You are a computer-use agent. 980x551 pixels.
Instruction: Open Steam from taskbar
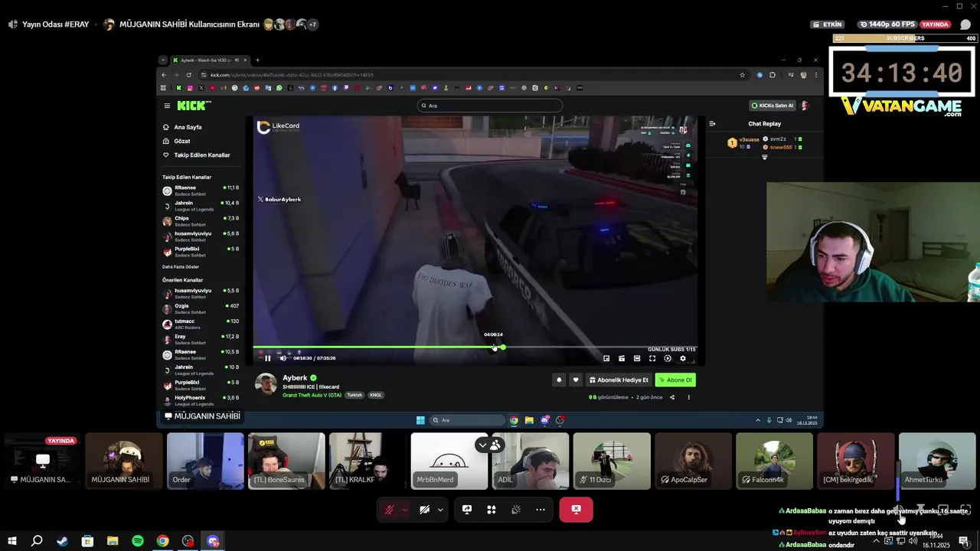62,541
